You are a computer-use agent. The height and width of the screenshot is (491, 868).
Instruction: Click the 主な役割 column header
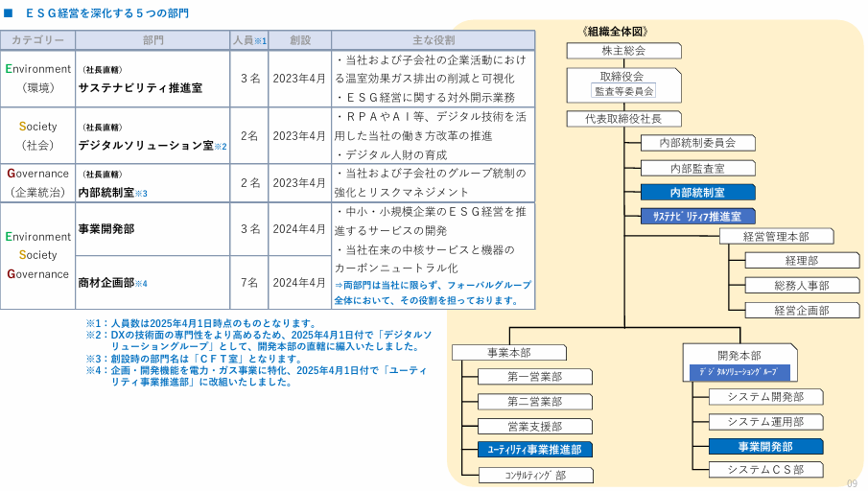coord(433,40)
